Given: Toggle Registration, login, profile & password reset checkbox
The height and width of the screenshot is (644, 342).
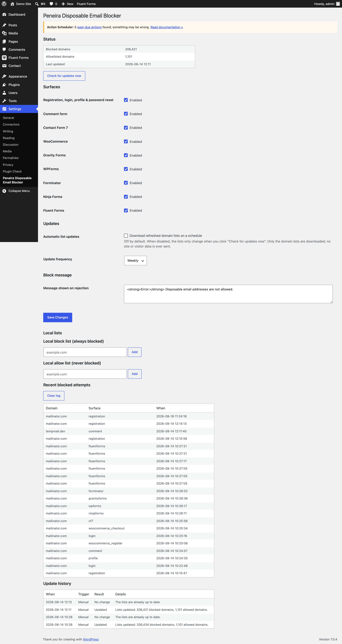Looking at the screenshot, I should pyautogui.click(x=126, y=100).
